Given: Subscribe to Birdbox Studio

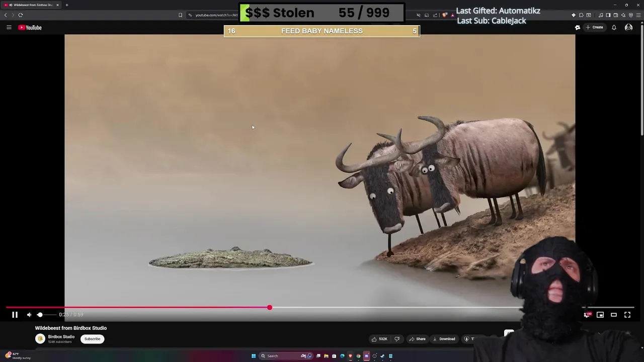Looking at the screenshot, I should pos(92,339).
